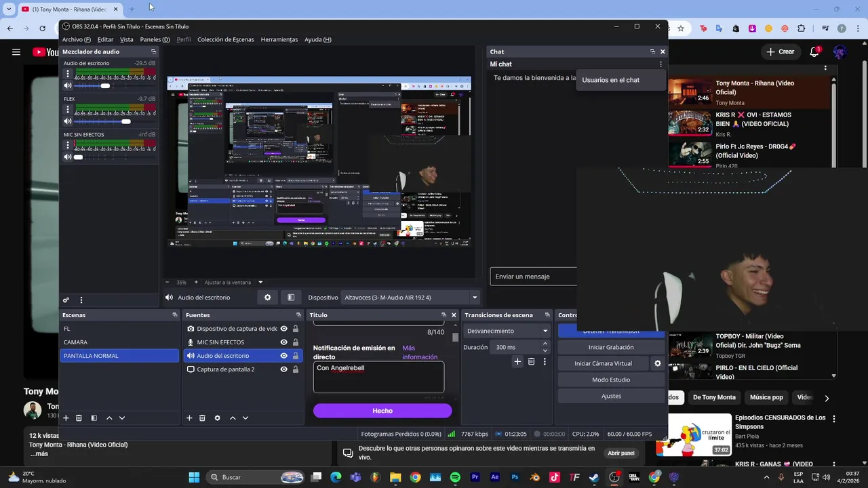Open the Archivo menu
Screen dimensions: 868x488
pos(76,39)
